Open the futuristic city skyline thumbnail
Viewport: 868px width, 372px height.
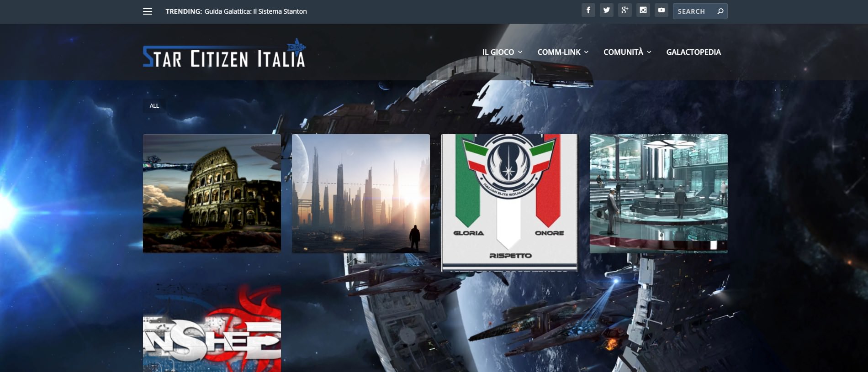(361, 194)
